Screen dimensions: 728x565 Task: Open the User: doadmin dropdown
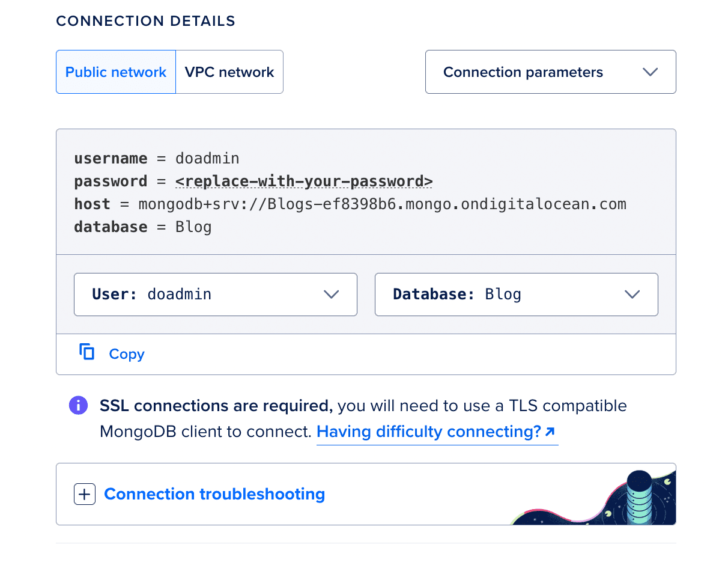216,295
